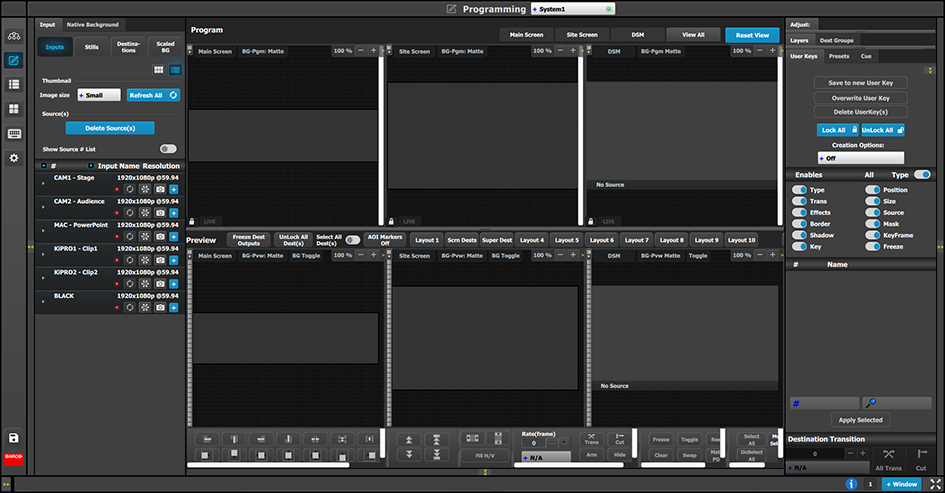Click the search magnifier field in User Keys
The width and height of the screenshot is (945, 493).
point(897,403)
